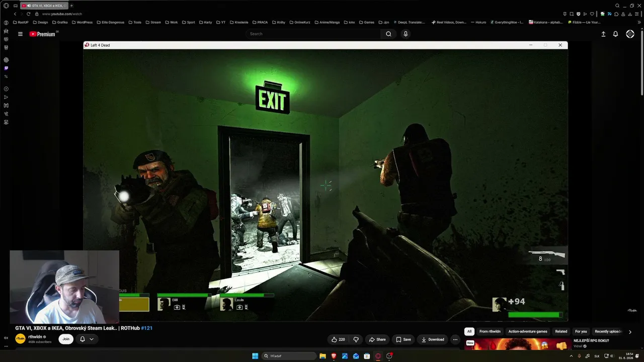
Task: Show more bookmarks with the double chevron
Action: 639,22
